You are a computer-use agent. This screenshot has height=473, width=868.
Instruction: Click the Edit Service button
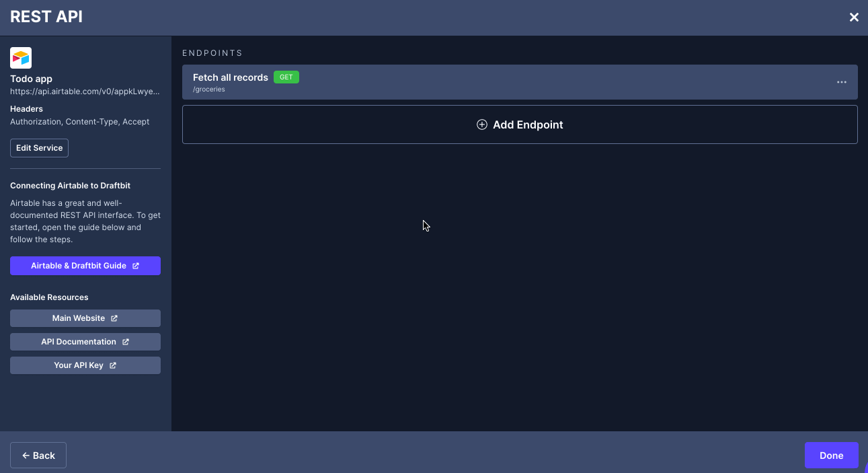pos(39,148)
